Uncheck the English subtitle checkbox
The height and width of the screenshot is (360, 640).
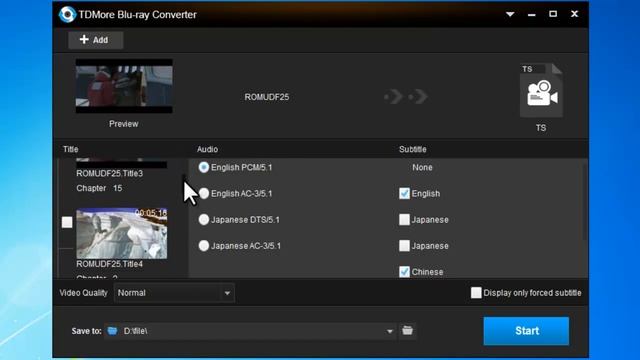[x=404, y=193]
